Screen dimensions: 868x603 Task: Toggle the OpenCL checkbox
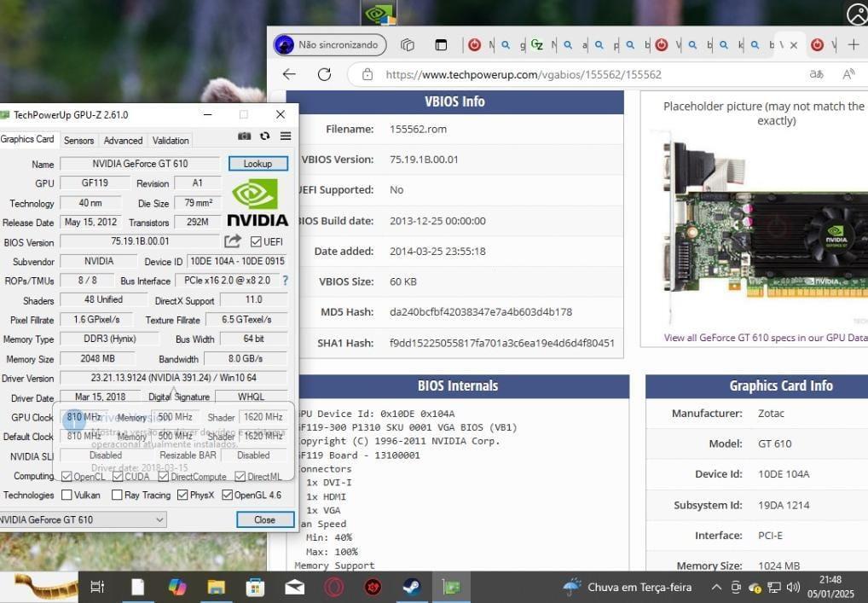(x=67, y=476)
